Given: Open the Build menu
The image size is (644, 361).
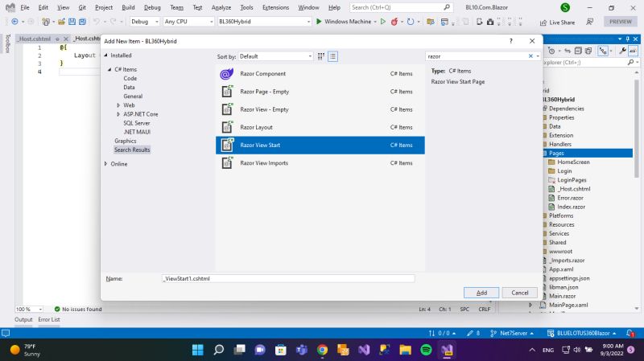Looking at the screenshot, I should [128, 7].
